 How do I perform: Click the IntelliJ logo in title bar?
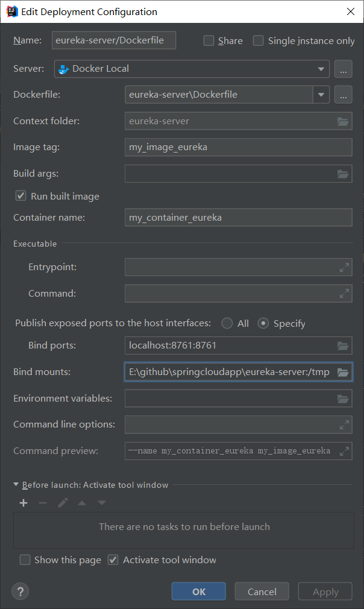[12, 11]
